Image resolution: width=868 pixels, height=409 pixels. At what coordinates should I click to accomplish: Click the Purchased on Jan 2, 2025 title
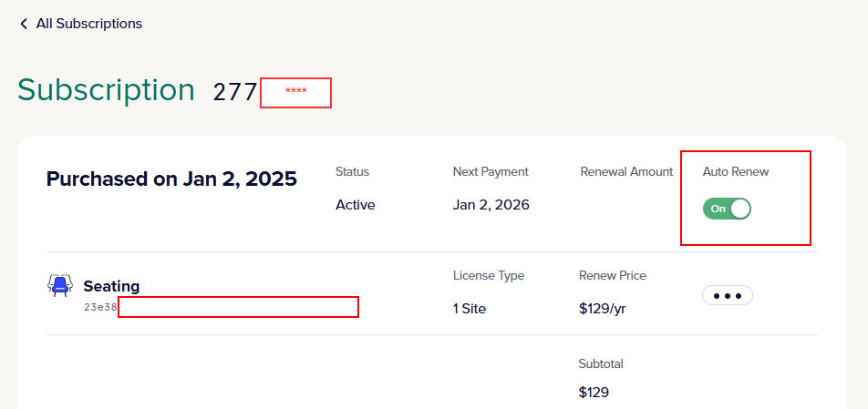pyautogui.click(x=171, y=179)
